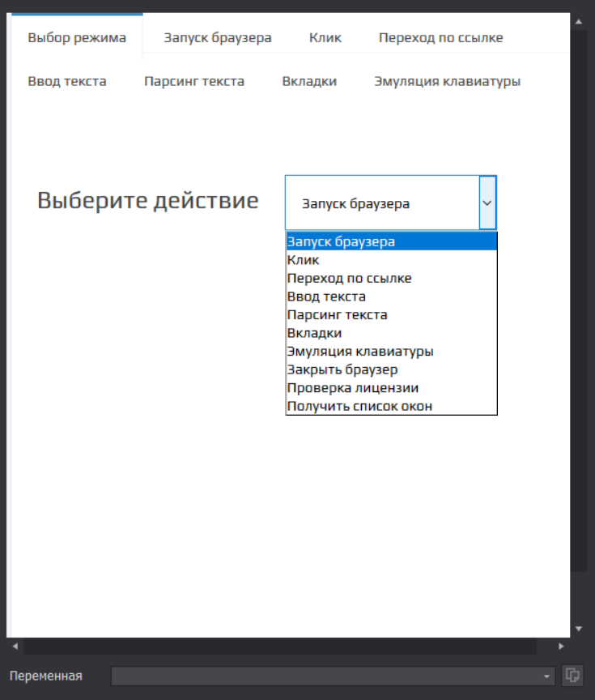Image resolution: width=595 pixels, height=700 pixels.
Task: Select Получить список окон option
Action: pos(391,406)
